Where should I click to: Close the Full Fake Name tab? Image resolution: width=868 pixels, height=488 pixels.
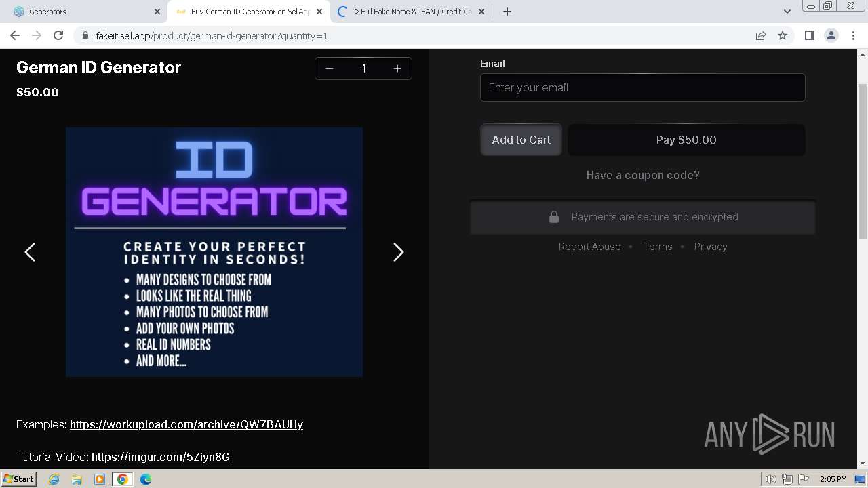coord(481,12)
